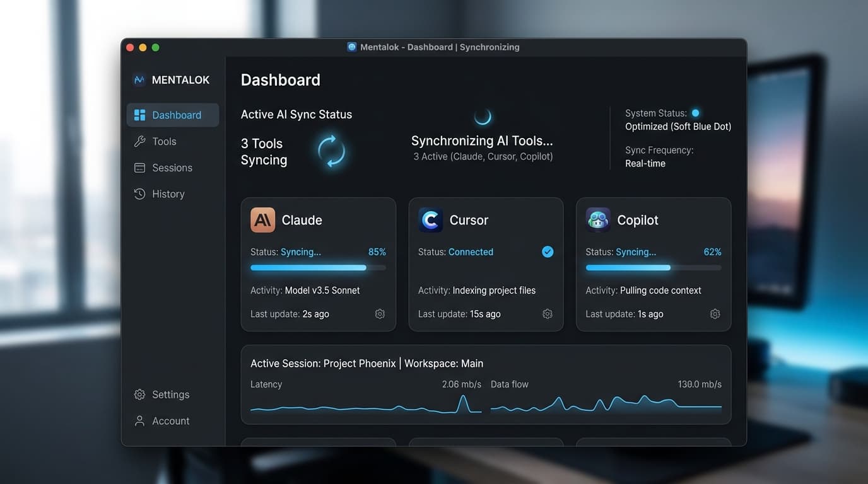
Task: Click the "3 Tools Syncing" text
Action: pyautogui.click(x=264, y=152)
